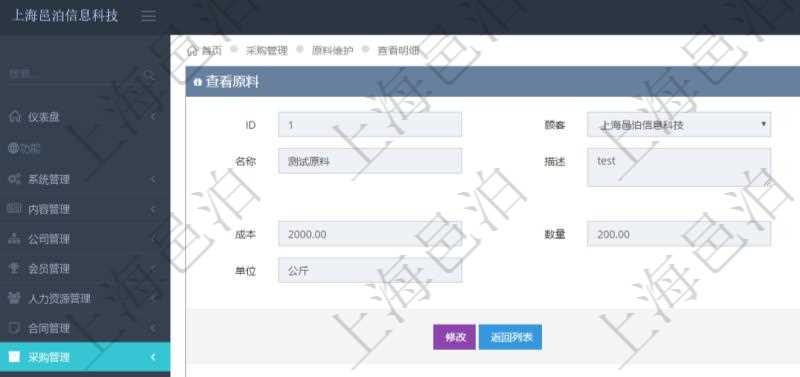Click the 人力资源管理 people icon

coord(14,298)
